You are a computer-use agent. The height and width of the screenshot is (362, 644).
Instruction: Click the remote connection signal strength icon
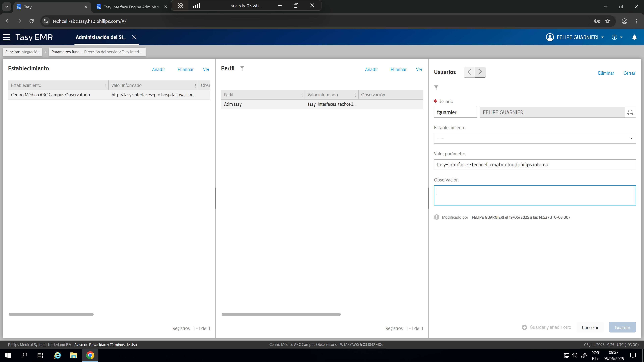197,5
